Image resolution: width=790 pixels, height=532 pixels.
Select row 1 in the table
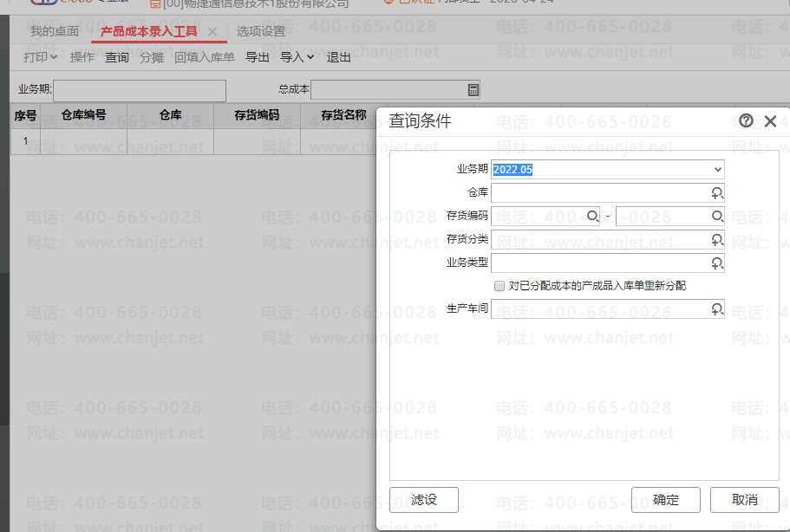(25, 141)
